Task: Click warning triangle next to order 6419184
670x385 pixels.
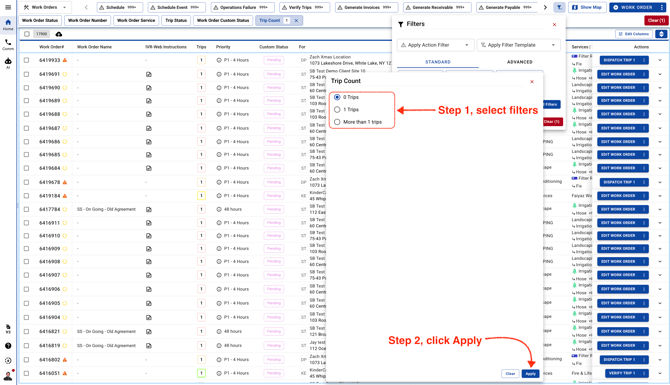Action: click(x=65, y=196)
